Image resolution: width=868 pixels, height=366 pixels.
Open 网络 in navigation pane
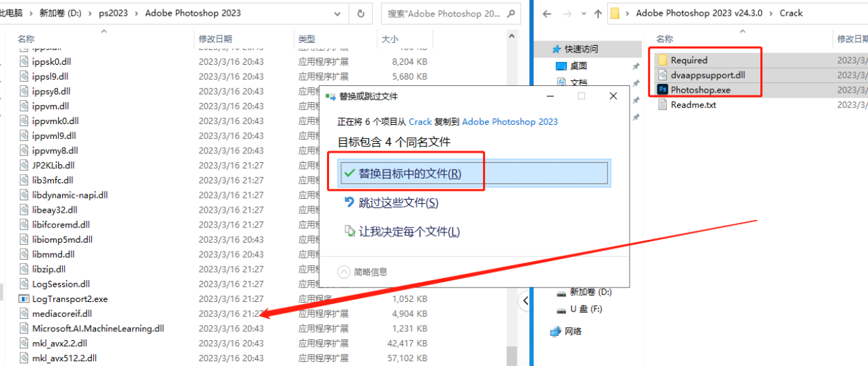coord(573,331)
